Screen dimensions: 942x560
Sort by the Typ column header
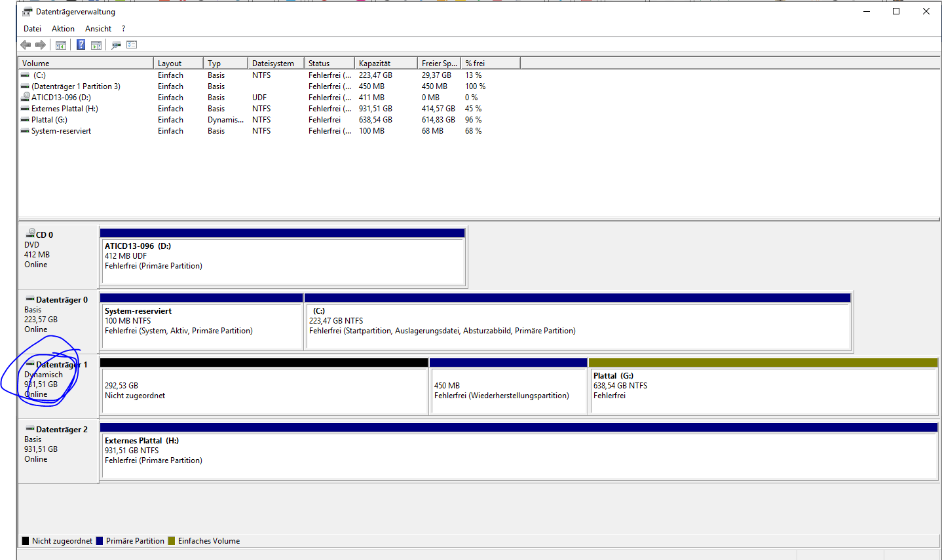click(225, 63)
